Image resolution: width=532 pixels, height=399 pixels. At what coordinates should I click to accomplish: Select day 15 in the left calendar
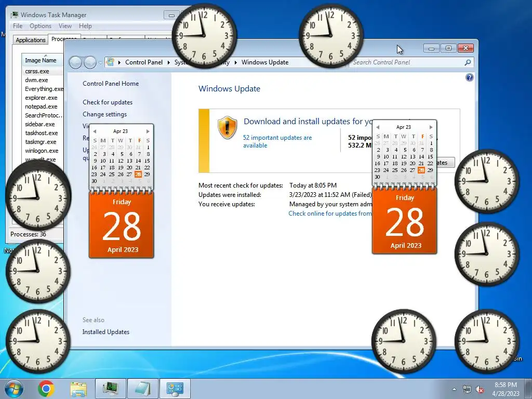coord(147,161)
